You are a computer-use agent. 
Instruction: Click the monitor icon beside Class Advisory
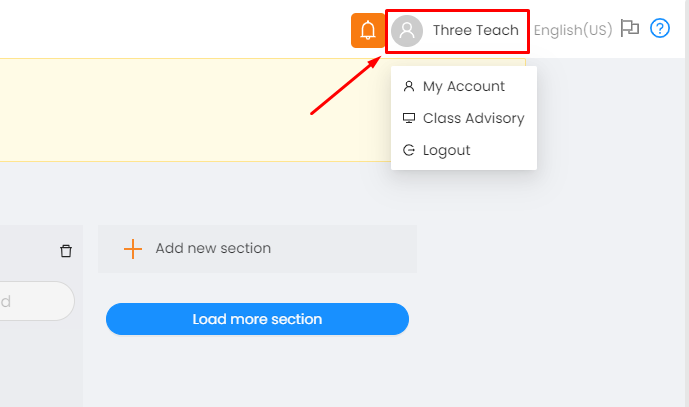coord(409,118)
